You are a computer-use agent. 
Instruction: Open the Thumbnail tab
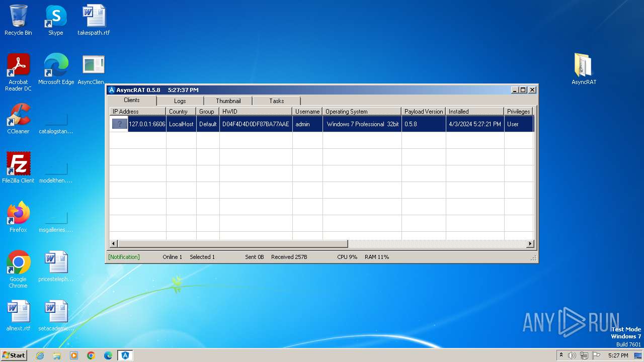(228, 101)
